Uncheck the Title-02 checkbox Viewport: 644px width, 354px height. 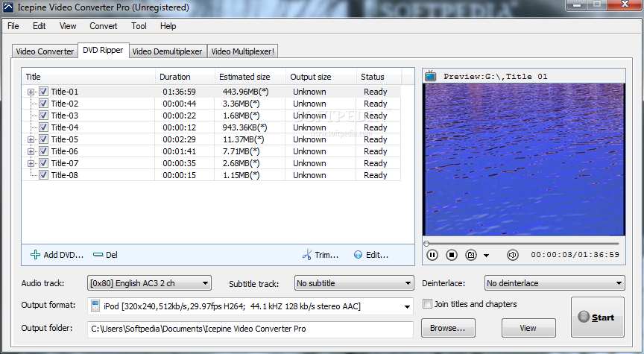pyautogui.click(x=43, y=103)
